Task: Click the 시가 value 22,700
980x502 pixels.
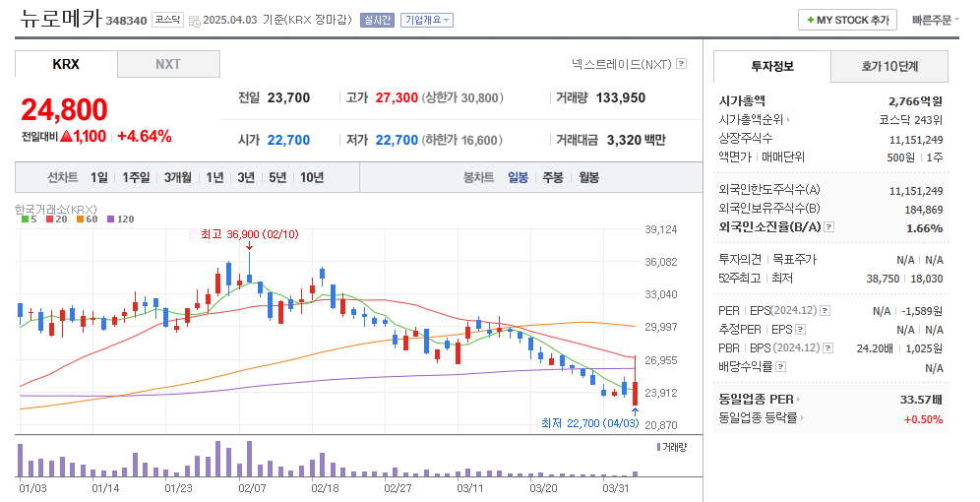Action: point(288,140)
